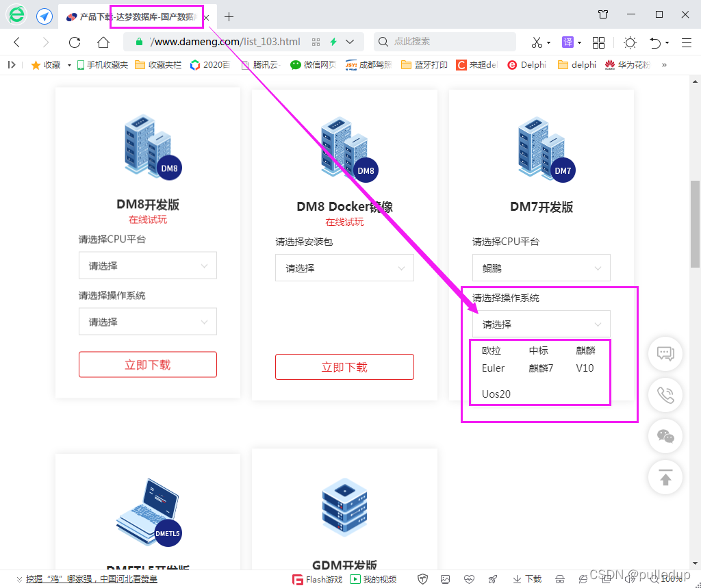
Task: Open the 华为花粉 bookmark
Action: (x=628, y=65)
